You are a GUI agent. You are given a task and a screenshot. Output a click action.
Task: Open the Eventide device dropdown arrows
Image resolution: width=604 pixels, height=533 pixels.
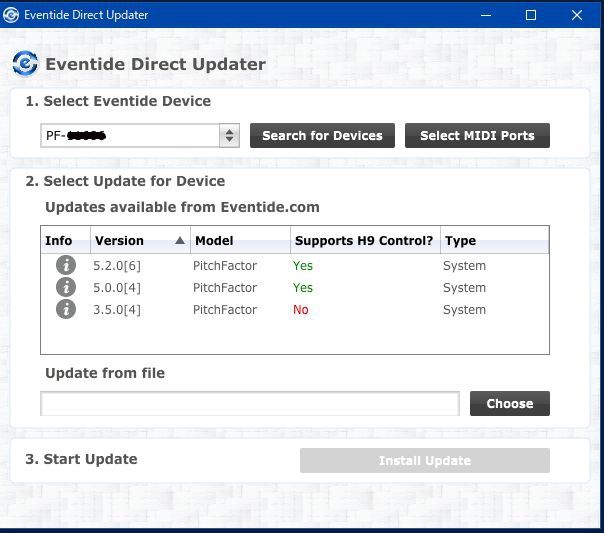(229, 135)
